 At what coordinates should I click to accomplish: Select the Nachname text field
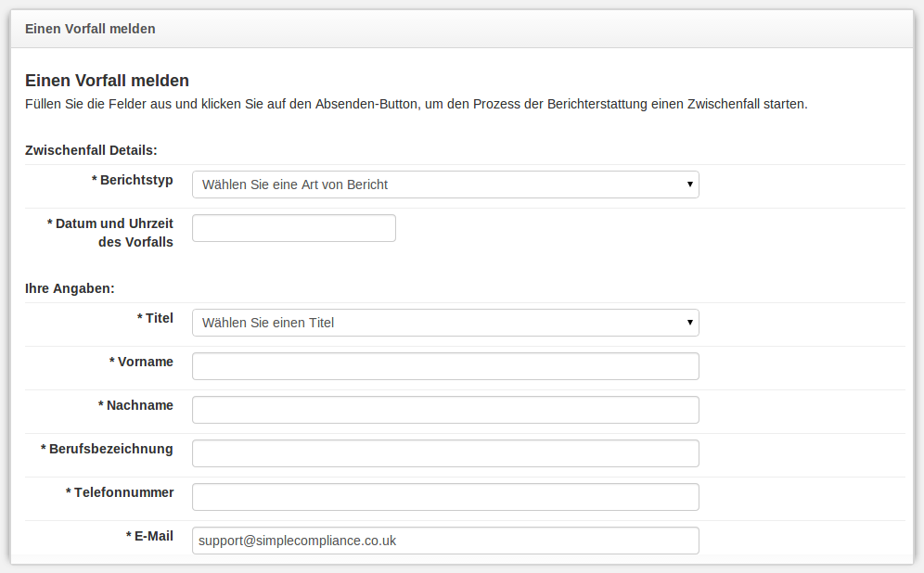pos(445,410)
